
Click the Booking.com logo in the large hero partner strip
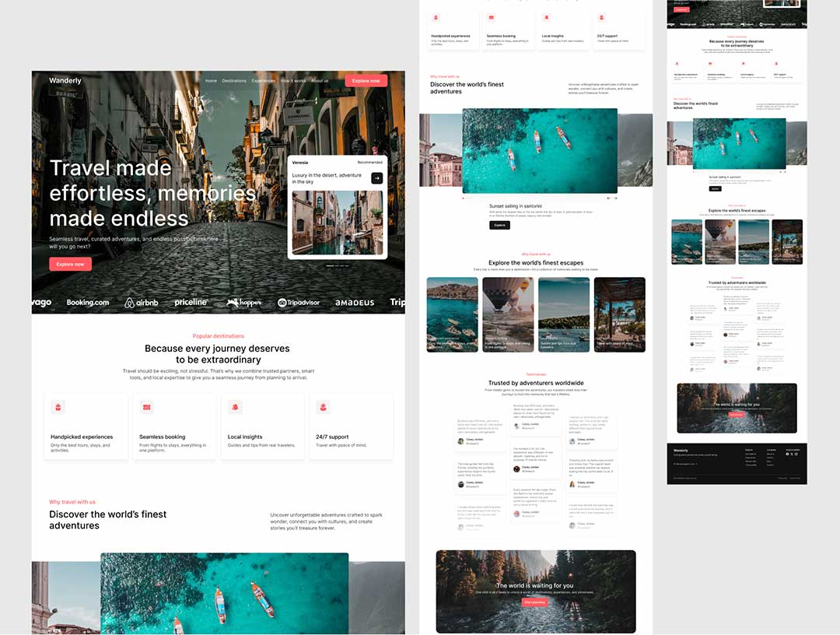click(88, 303)
